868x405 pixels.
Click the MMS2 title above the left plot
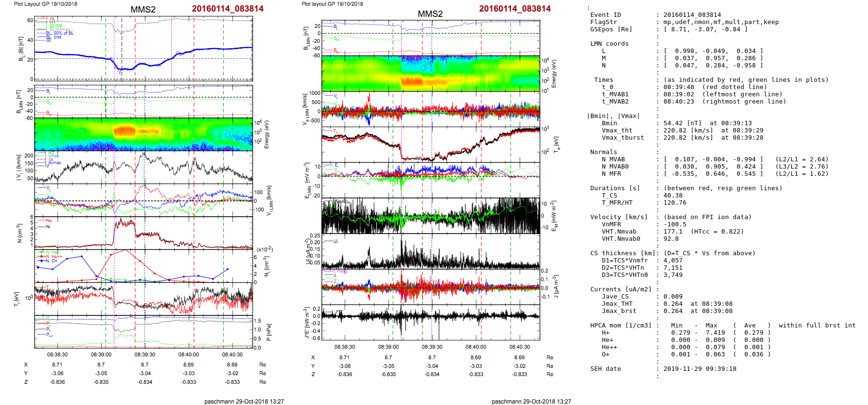[143, 10]
